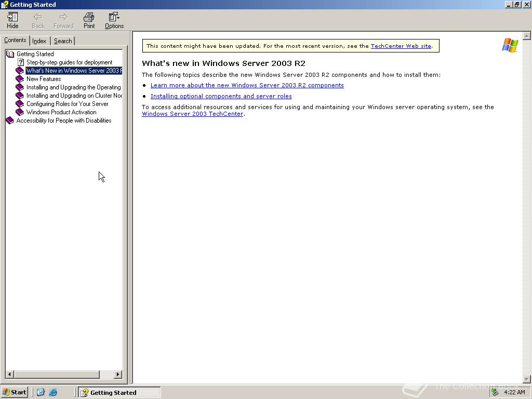Click the Start button
This screenshot has width=532, height=399.
[x=14, y=392]
